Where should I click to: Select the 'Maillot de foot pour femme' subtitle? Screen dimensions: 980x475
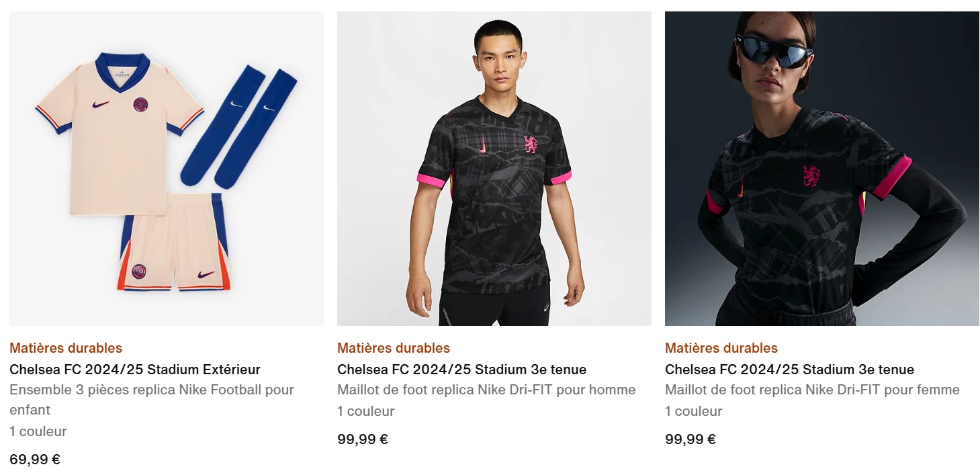(812, 390)
